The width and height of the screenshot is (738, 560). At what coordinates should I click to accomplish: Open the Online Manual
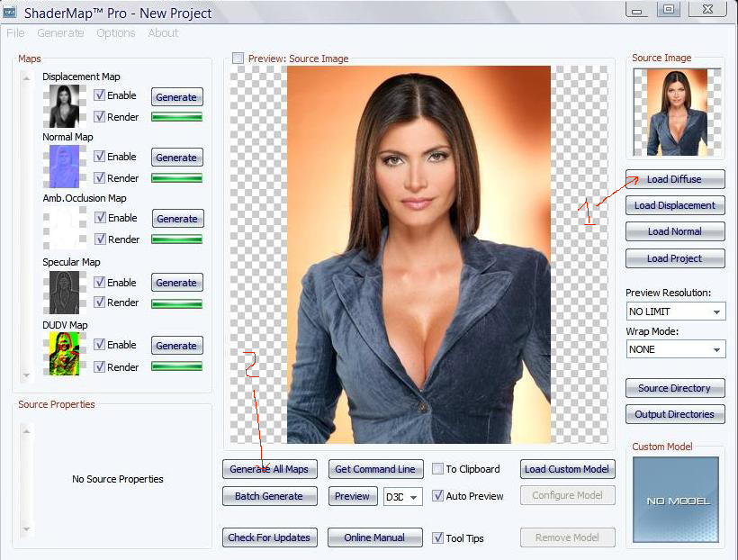pos(375,537)
